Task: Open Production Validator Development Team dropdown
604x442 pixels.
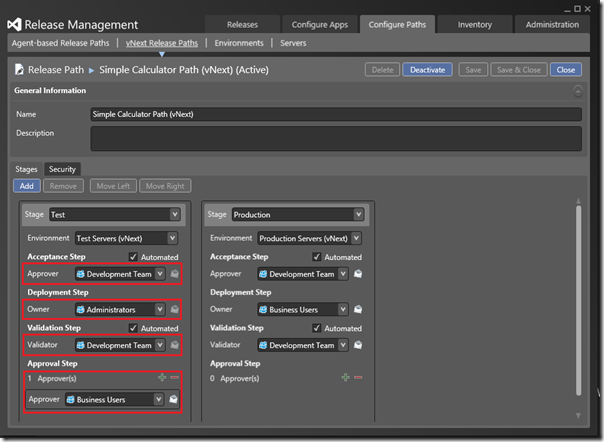Action: (343, 345)
